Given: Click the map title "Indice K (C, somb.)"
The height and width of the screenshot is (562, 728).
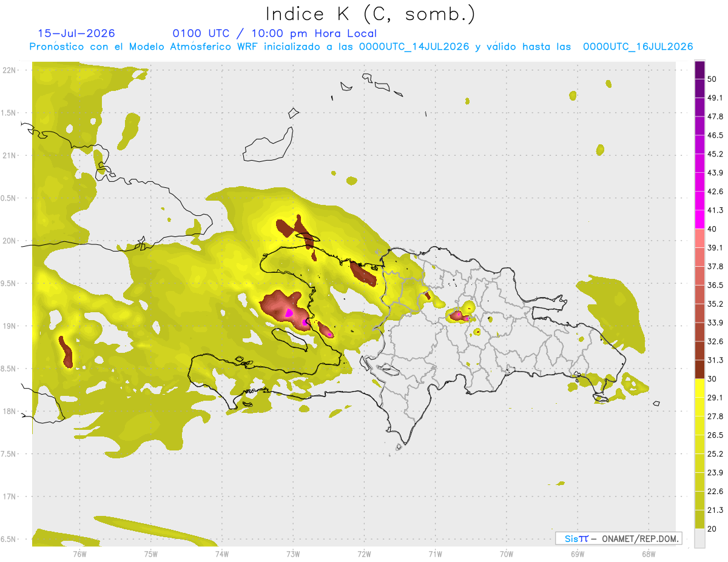Looking at the screenshot, I should click(370, 14).
